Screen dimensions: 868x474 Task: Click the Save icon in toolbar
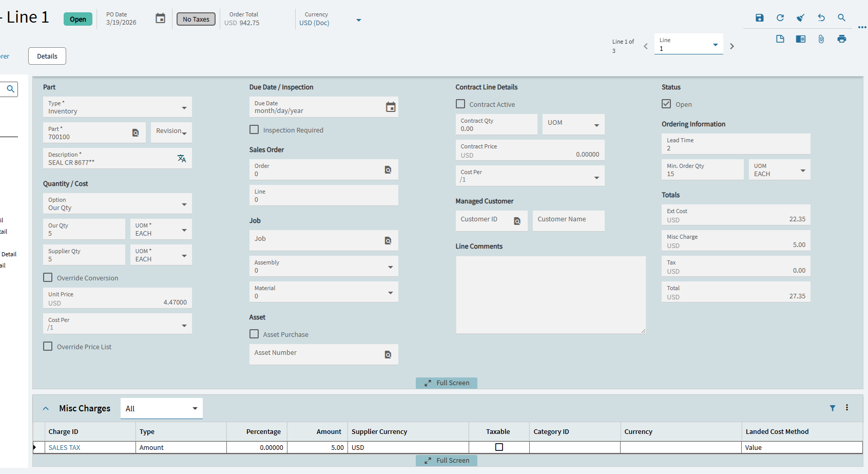pyautogui.click(x=760, y=18)
